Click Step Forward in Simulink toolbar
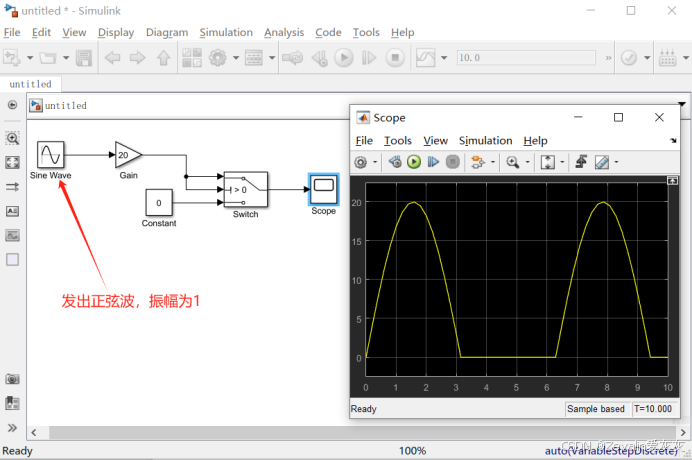Screen dimensions: 692x460 coord(369,58)
